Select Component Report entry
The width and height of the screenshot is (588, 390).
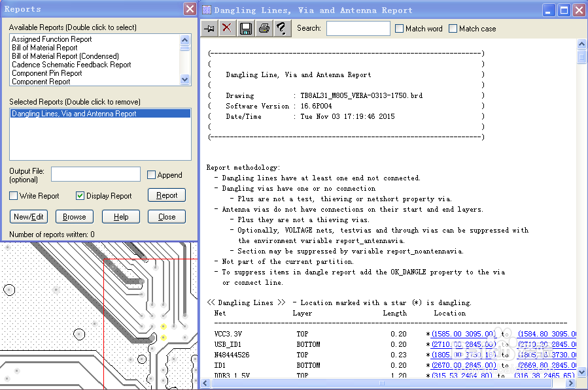coord(41,81)
